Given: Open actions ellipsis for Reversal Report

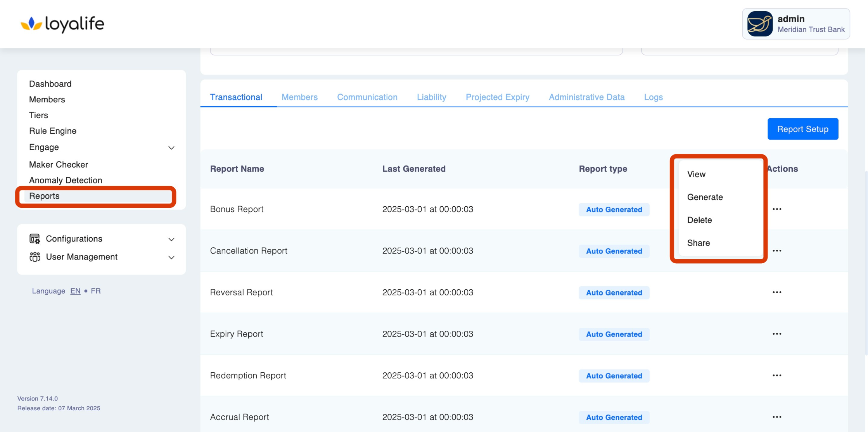Looking at the screenshot, I should pos(776,292).
